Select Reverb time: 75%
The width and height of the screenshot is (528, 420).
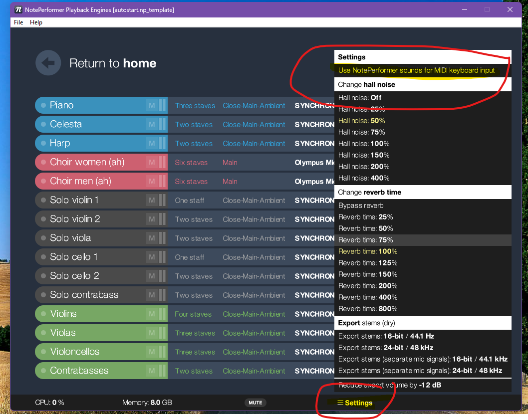point(423,240)
